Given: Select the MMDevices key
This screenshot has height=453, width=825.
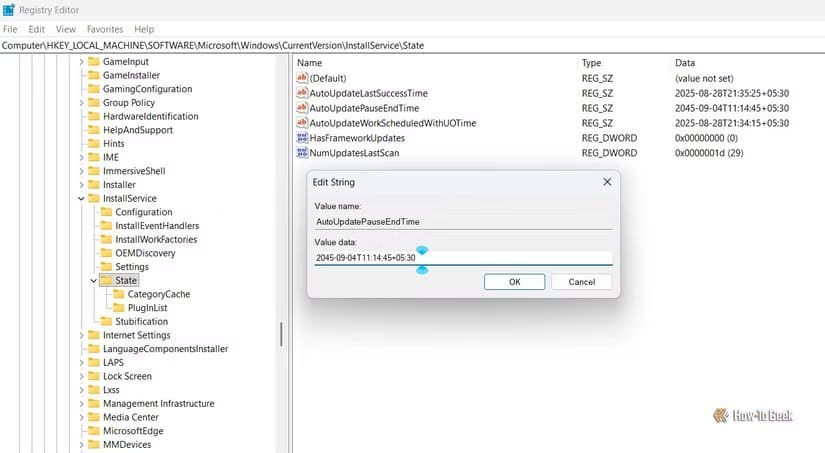Looking at the screenshot, I should click(x=127, y=445).
